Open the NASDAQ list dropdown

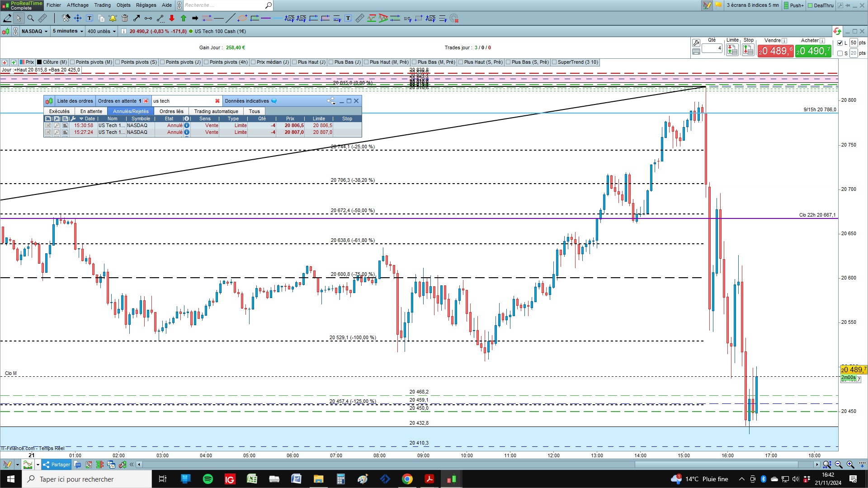[35, 31]
